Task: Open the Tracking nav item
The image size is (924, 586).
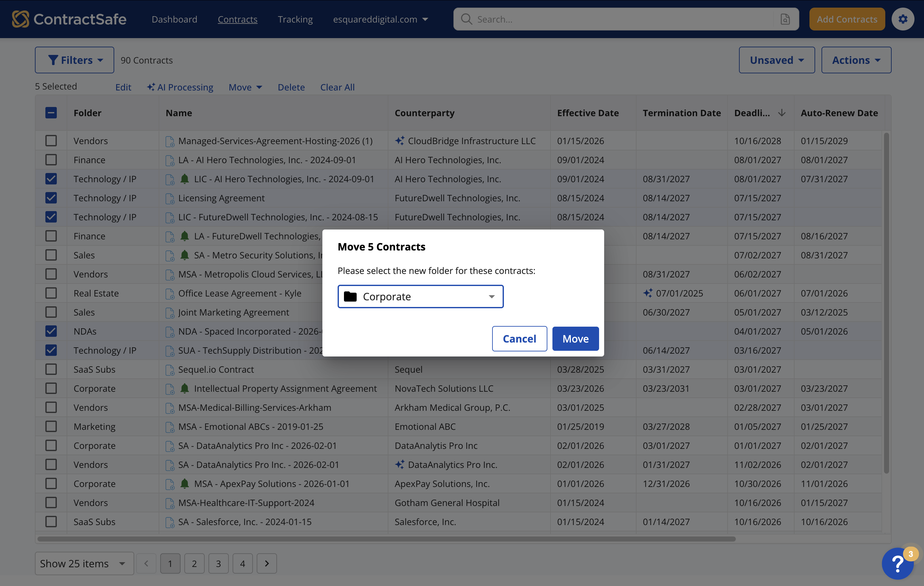Action: 295,19
